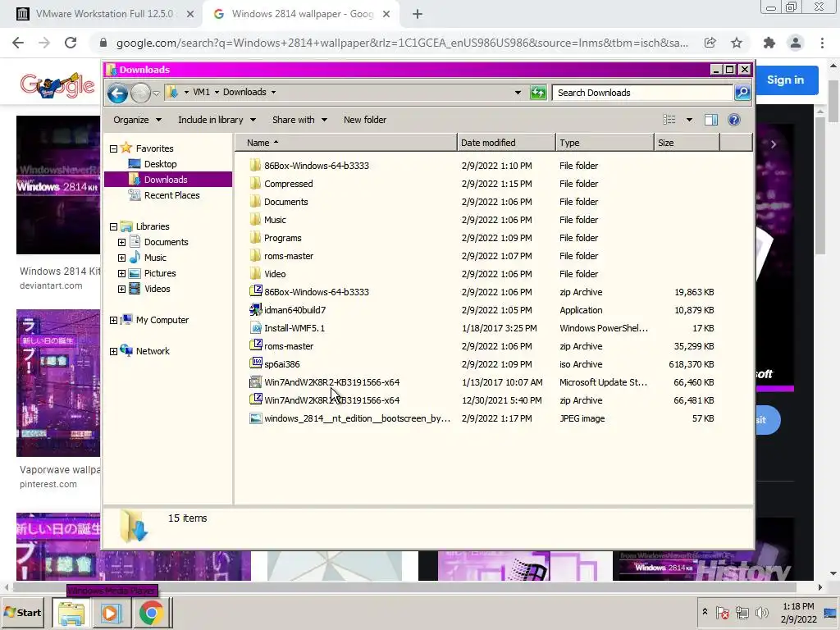Open the Include in library menu
Screen dimensions: 840x630
coord(217,120)
